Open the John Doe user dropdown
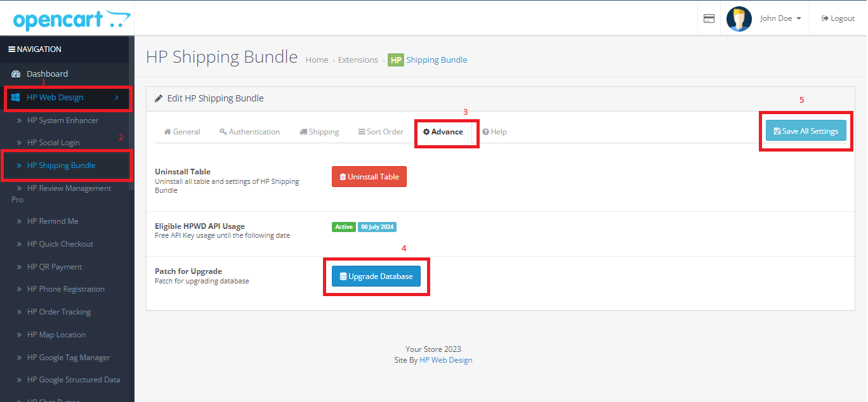Image resolution: width=868 pixels, height=402 pixels. pyautogui.click(x=780, y=18)
